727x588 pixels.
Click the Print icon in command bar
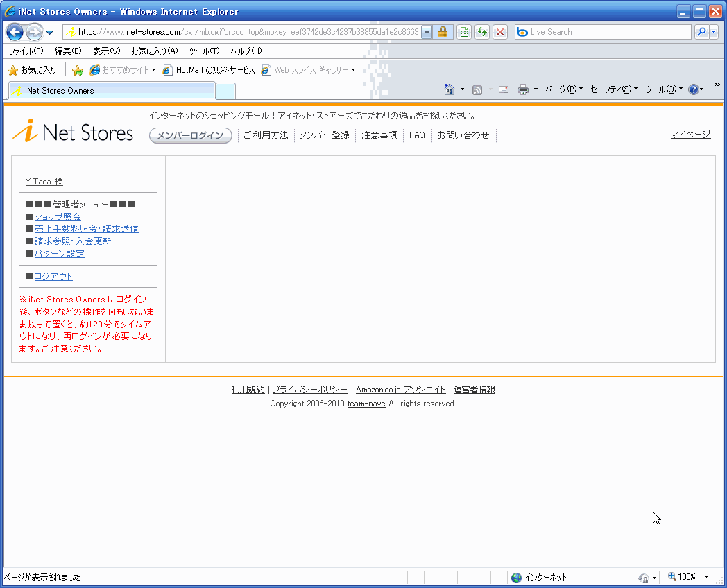tap(523, 89)
